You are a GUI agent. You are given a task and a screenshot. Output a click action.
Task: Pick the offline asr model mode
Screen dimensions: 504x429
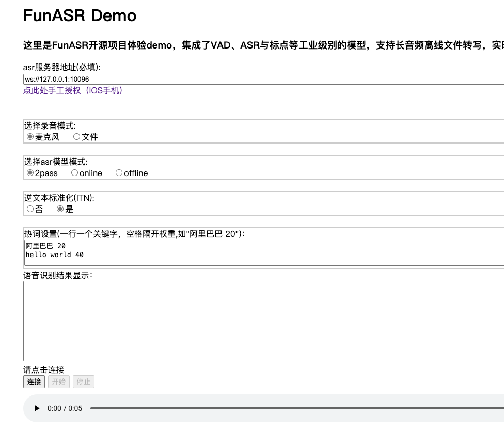[119, 173]
